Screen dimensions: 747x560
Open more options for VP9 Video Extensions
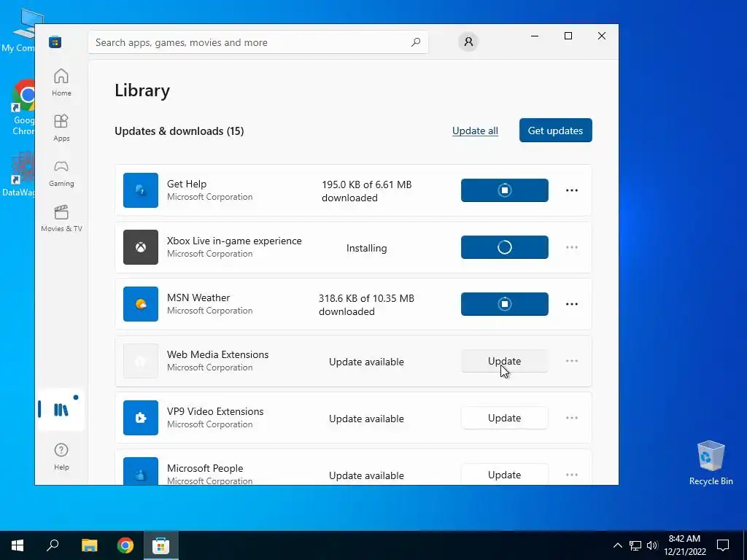[572, 418]
